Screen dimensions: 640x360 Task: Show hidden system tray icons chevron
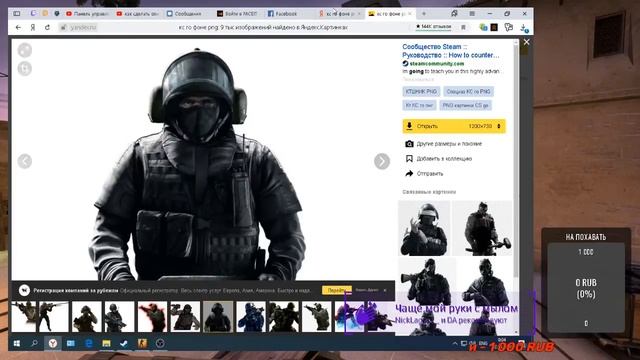point(455,344)
